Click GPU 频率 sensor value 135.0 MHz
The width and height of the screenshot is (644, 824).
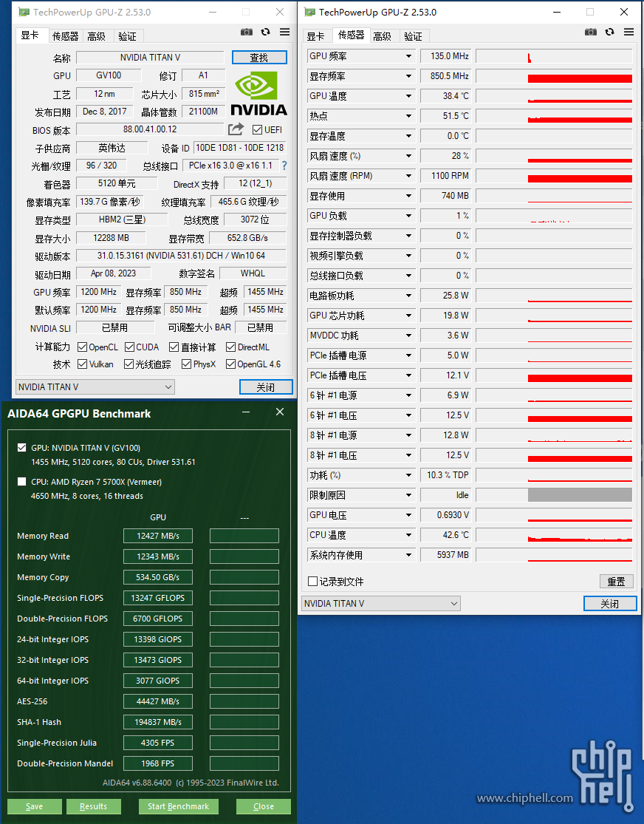(x=447, y=56)
